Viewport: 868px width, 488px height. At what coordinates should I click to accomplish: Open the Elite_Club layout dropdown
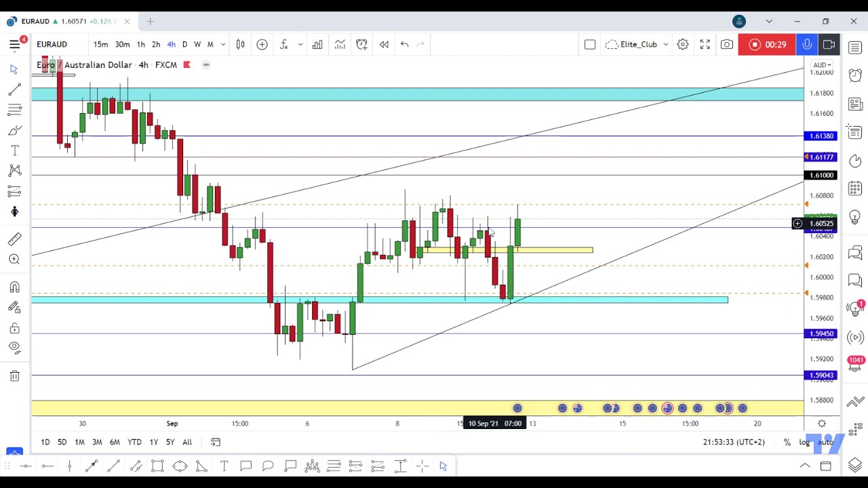click(x=637, y=45)
